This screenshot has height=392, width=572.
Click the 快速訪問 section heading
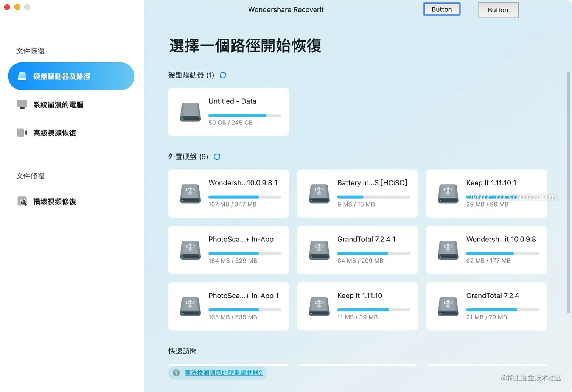click(182, 351)
